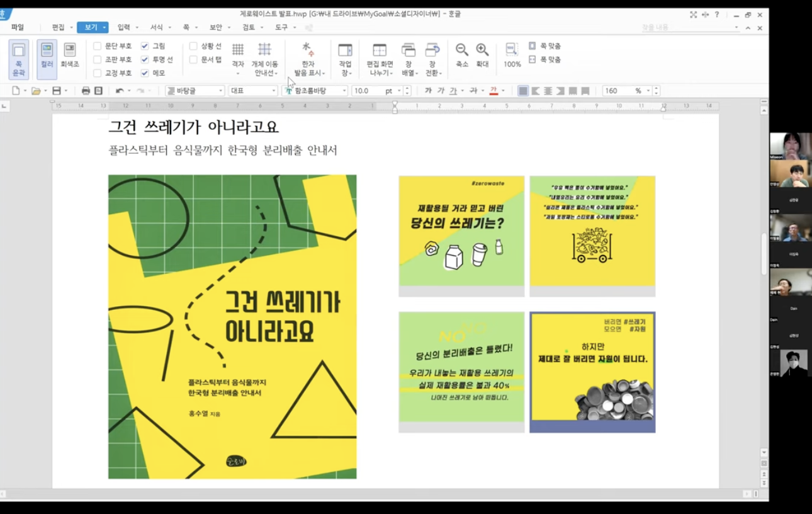
Task: Open the 바탕글 style dropdown
Action: (x=220, y=91)
